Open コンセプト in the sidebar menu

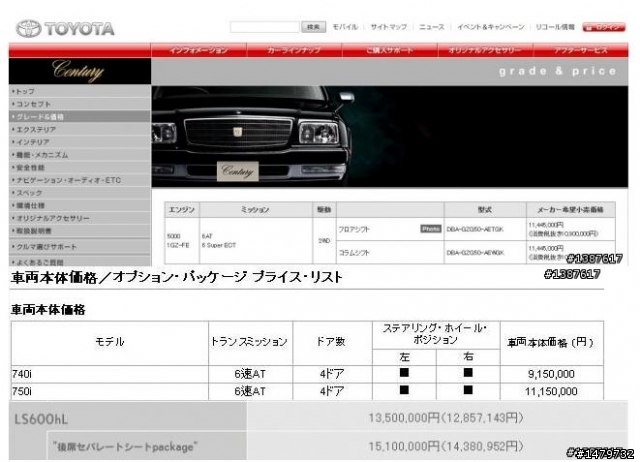pyautogui.click(x=80, y=104)
